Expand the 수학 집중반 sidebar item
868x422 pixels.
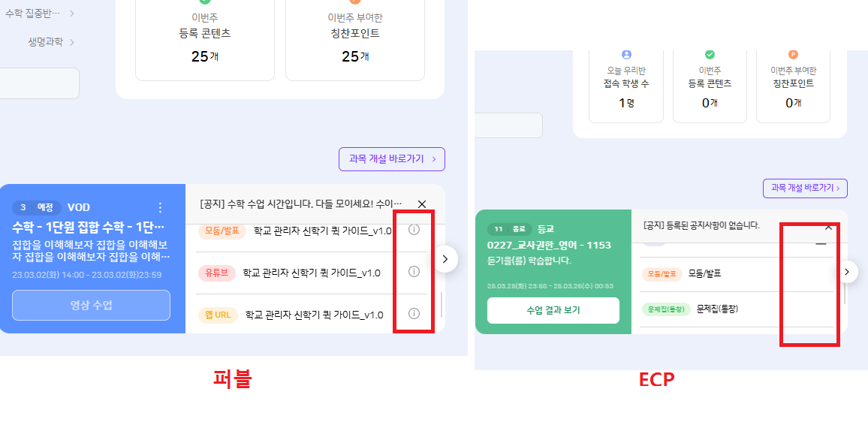pos(39,14)
